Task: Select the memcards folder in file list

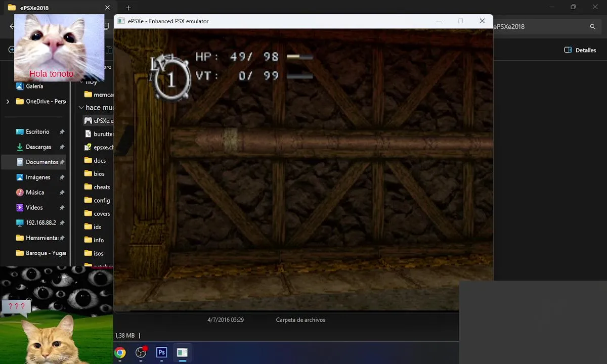Action: [99, 95]
